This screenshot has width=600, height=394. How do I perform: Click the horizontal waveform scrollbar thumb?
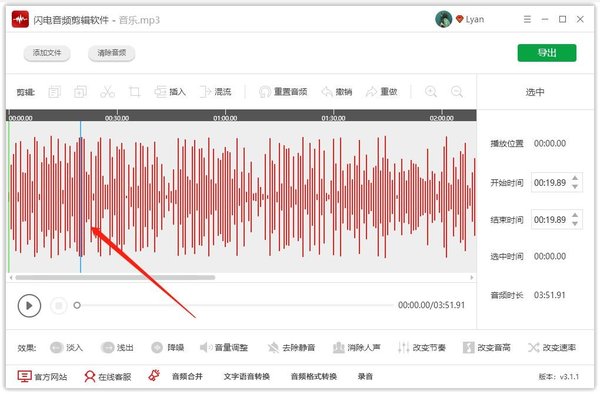click(115, 277)
